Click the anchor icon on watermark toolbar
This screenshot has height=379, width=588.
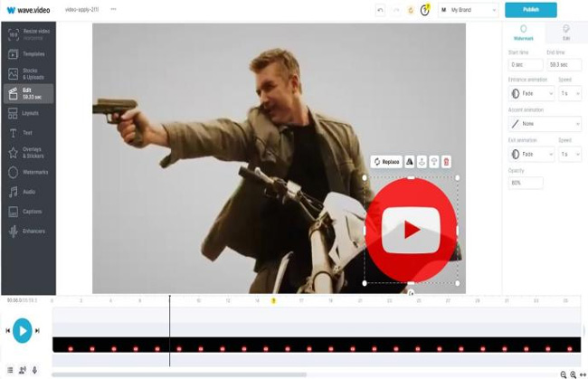click(422, 162)
